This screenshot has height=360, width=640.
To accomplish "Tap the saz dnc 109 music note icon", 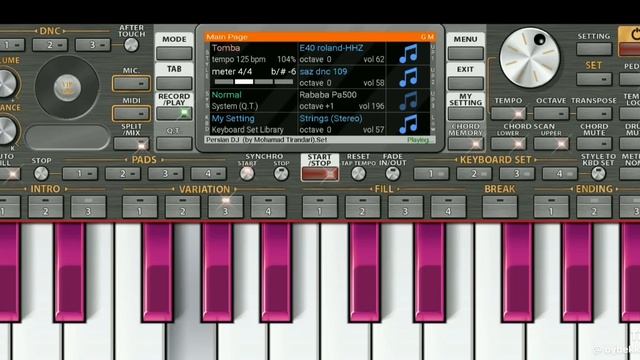I will [x=408, y=77].
